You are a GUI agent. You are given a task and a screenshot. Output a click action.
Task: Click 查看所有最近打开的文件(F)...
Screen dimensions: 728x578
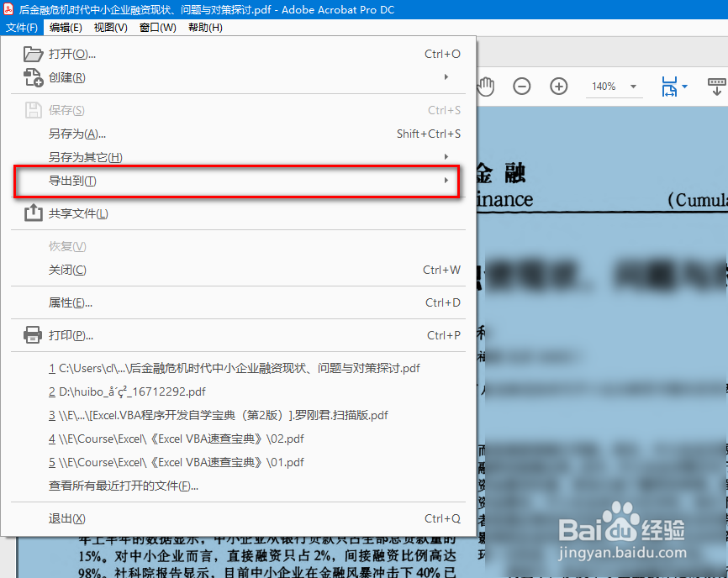pyautogui.click(x=238, y=486)
